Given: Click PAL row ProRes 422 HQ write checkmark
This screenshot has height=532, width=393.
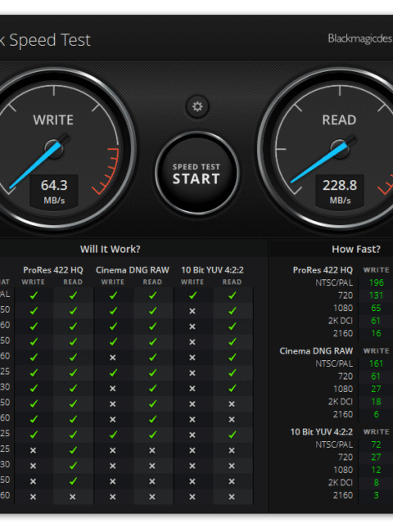Looking at the screenshot, I should click(x=34, y=295).
